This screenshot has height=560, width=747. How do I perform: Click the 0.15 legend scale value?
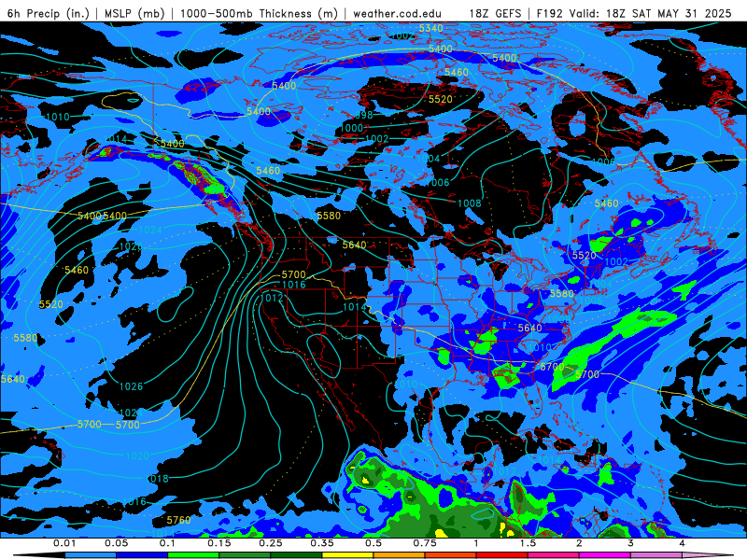219,543
